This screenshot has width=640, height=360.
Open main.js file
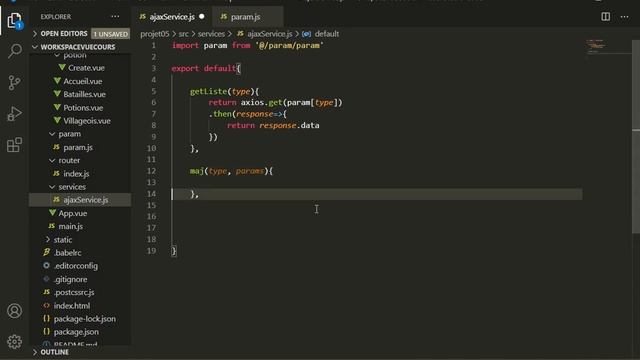pyautogui.click(x=70, y=226)
